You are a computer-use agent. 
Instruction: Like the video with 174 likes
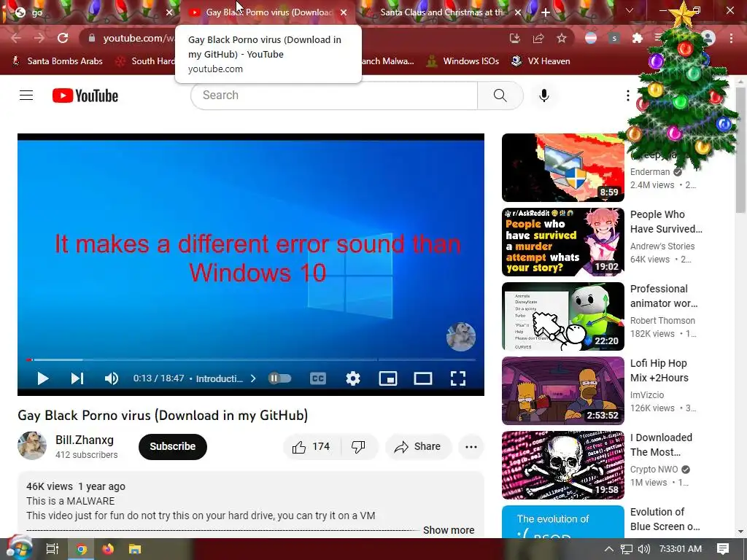311,447
